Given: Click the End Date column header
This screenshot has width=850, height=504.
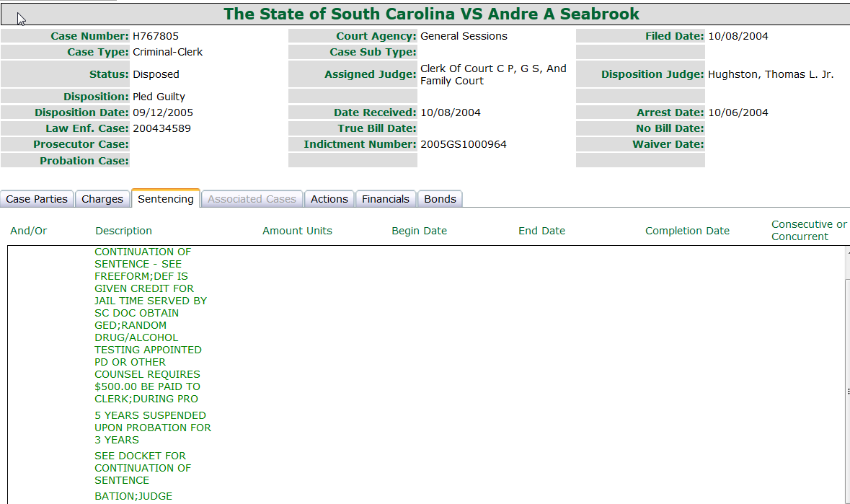Looking at the screenshot, I should (x=541, y=231).
